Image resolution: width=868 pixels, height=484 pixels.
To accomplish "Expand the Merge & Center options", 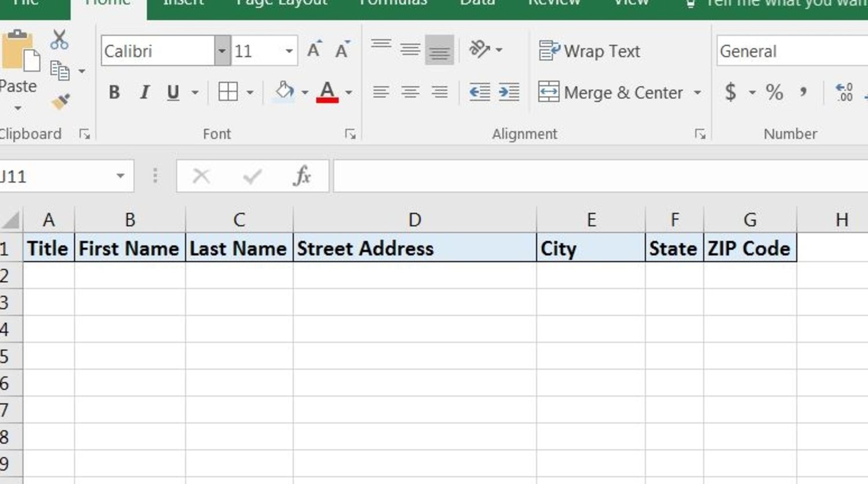I will [698, 93].
